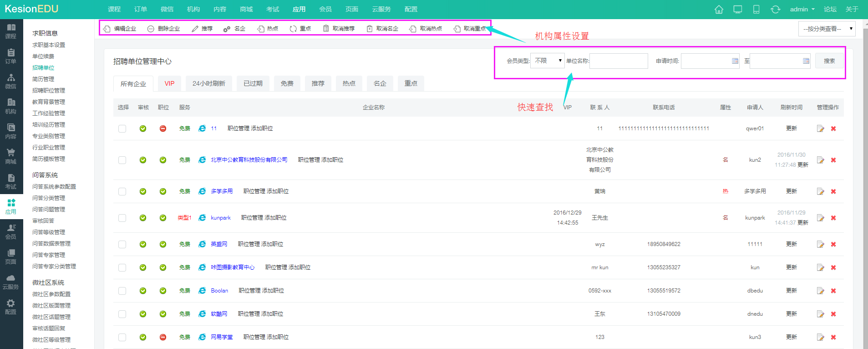Click the mobile phone preview icon
Screen dimensions: 868x349
pyautogui.click(x=756, y=10)
